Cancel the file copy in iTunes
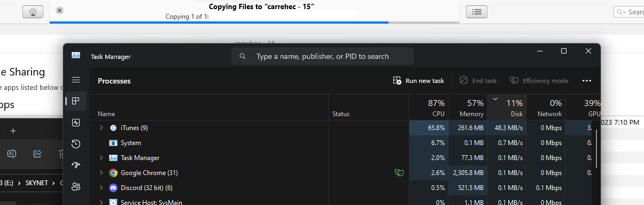Image resolution: width=644 pixels, height=205 pixels. (x=59, y=10)
